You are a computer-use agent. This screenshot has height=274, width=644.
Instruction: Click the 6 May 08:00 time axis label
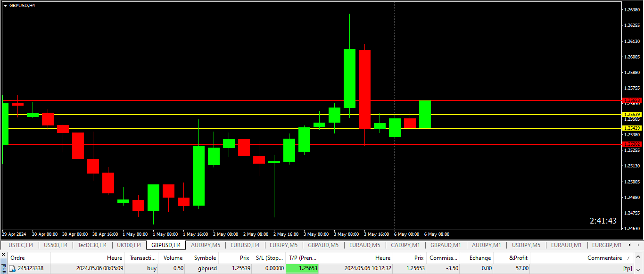[437, 234]
